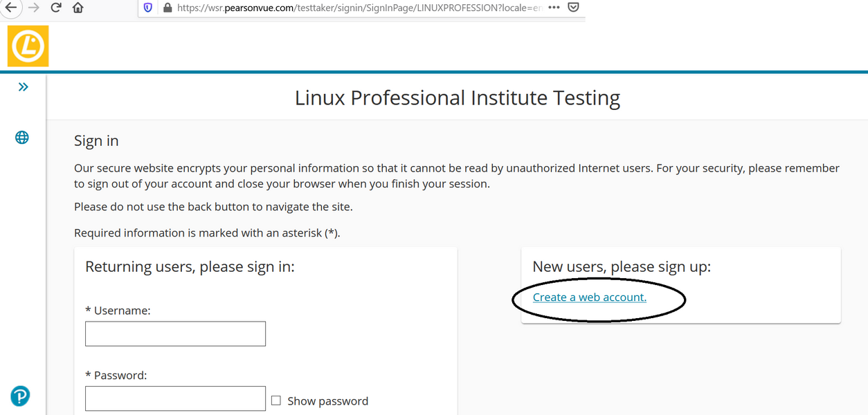Click the '* Password:' label
868x415 pixels.
[x=116, y=376]
